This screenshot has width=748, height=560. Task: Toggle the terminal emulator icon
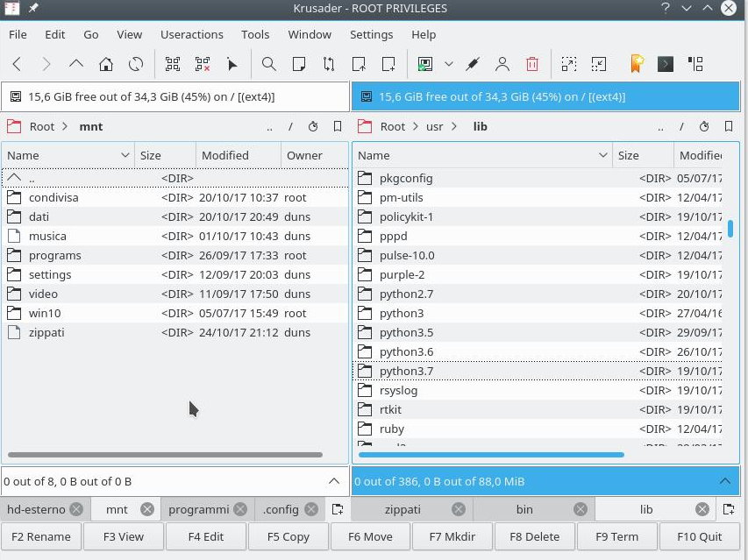(x=666, y=64)
